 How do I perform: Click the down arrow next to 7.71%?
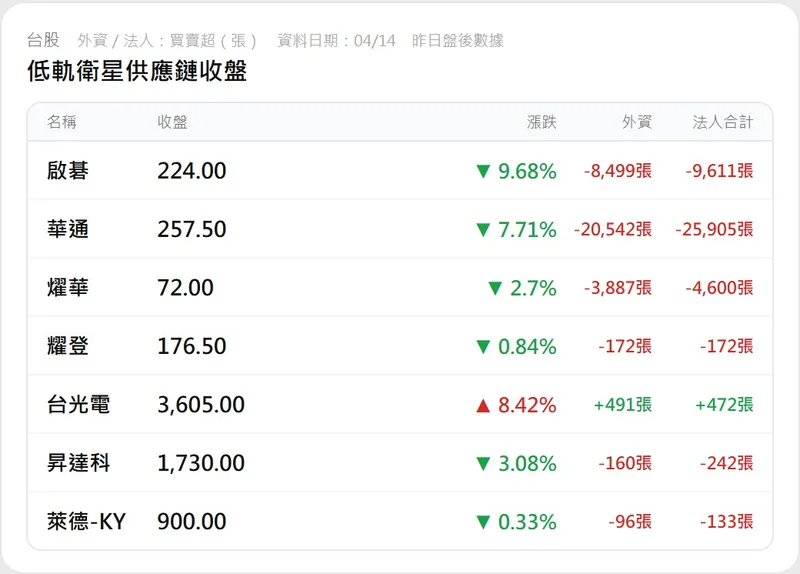point(484,230)
